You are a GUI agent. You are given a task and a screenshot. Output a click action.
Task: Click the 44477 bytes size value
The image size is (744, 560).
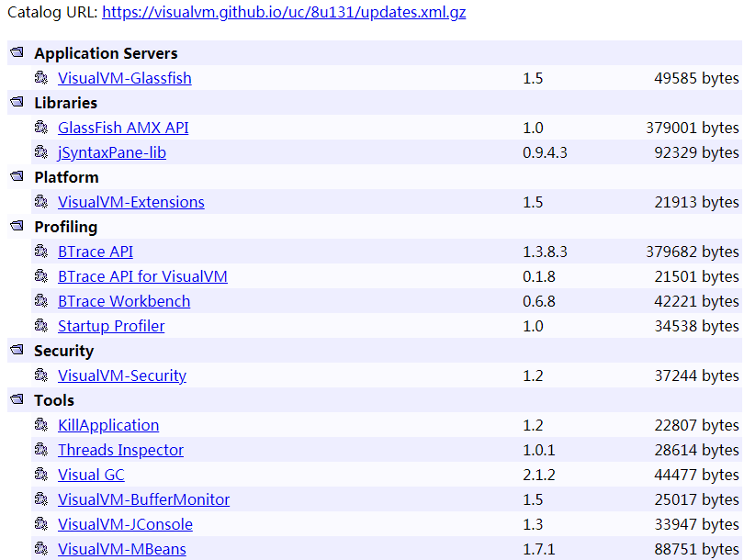(696, 476)
